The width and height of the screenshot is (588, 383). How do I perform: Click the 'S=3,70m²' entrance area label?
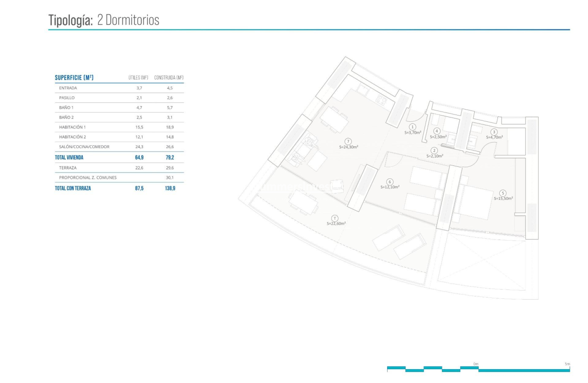click(x=412, y=132)
